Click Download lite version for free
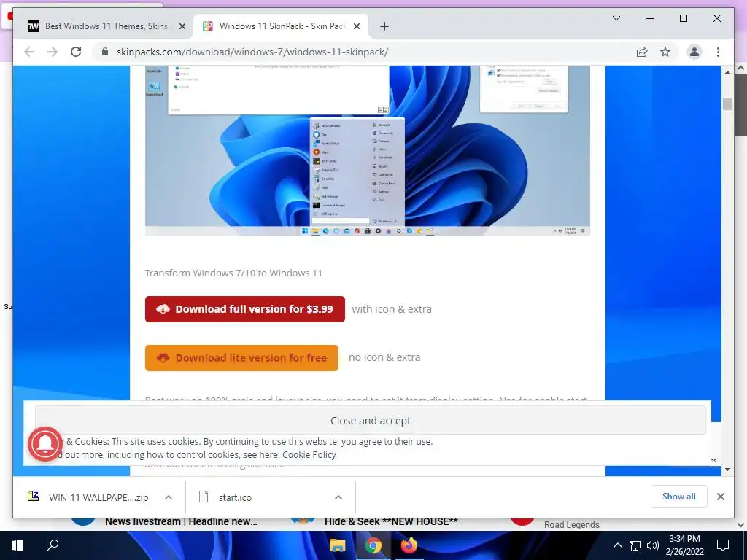This screenshot has width=747, height=560. [x=241, y=358]
